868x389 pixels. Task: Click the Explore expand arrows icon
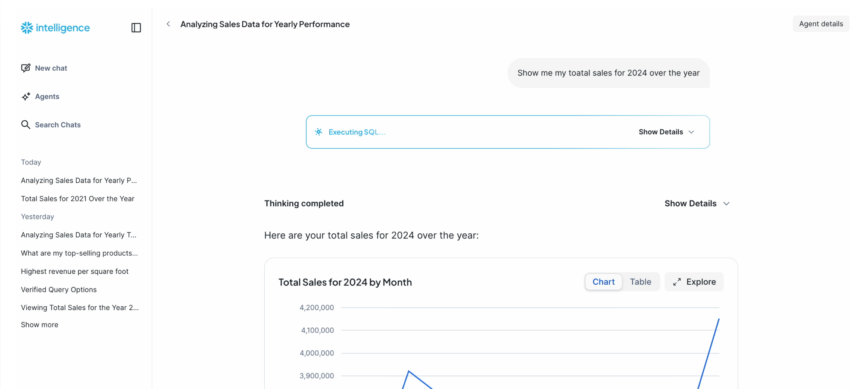[x=677, y=282]
